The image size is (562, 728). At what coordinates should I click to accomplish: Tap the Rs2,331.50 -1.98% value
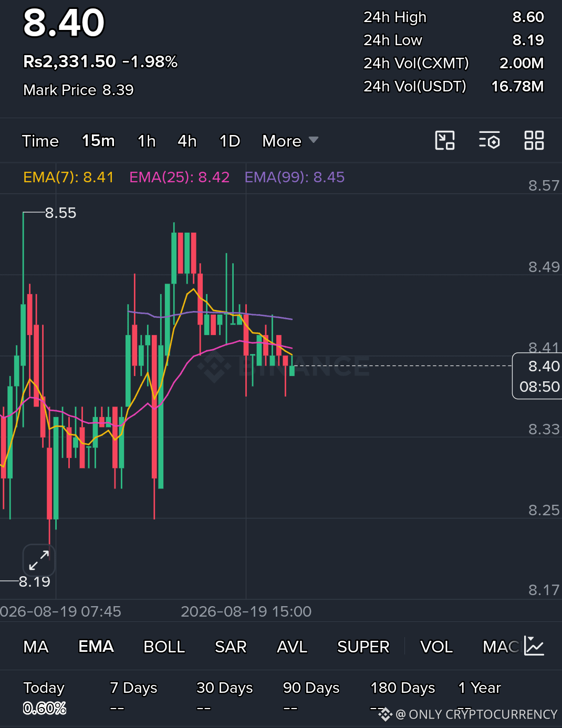pos(100,61)
